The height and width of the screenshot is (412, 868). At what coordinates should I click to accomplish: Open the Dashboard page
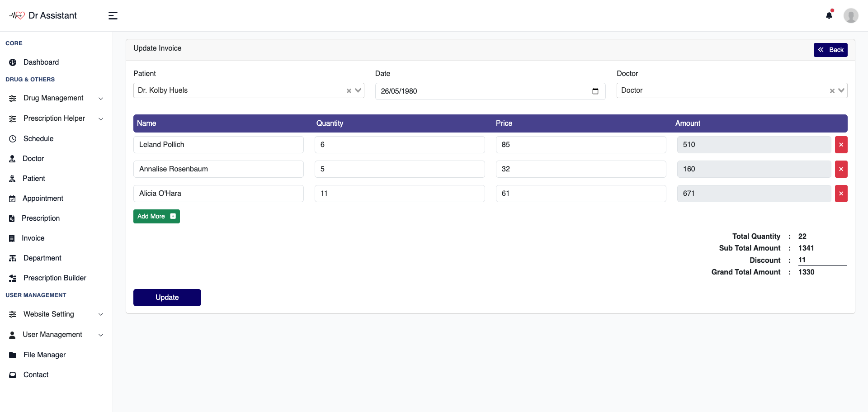click(41, 62)
